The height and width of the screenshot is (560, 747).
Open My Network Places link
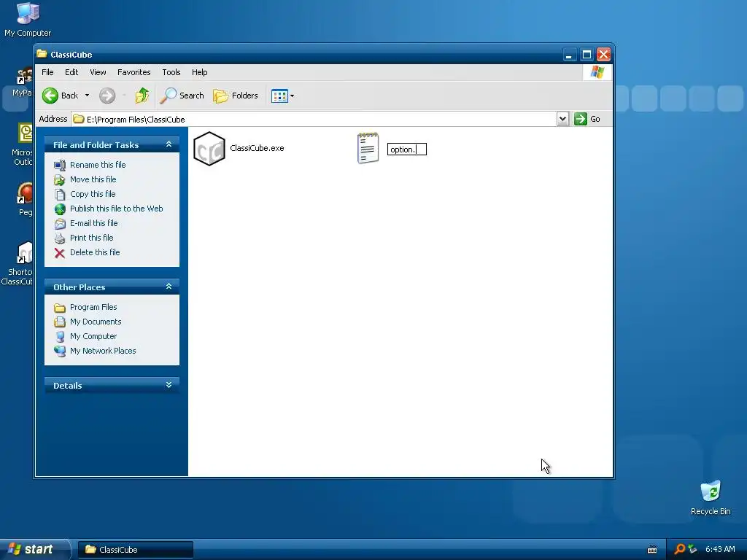click(103, 351)
